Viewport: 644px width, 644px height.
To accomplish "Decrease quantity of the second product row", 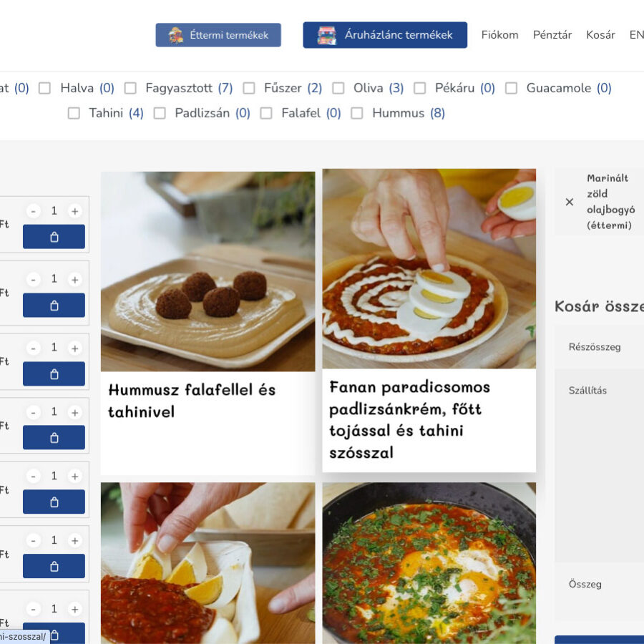I will coord(34,280).
